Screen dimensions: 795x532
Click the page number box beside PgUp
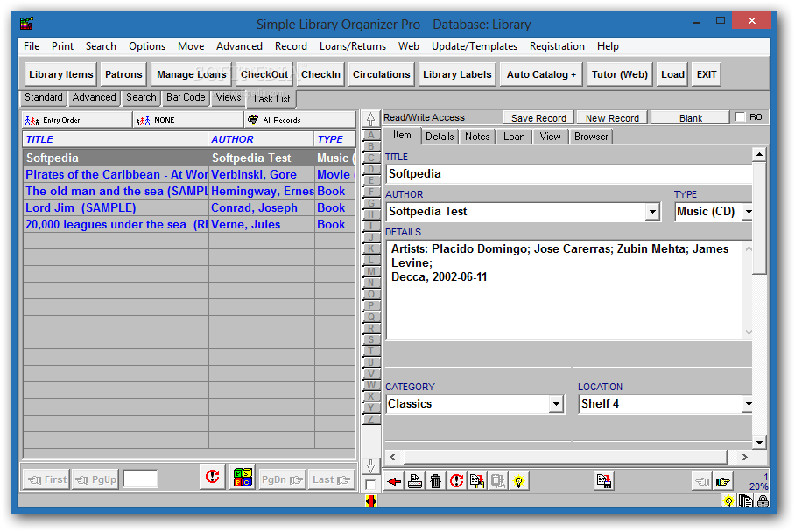(x=140, y=479)
